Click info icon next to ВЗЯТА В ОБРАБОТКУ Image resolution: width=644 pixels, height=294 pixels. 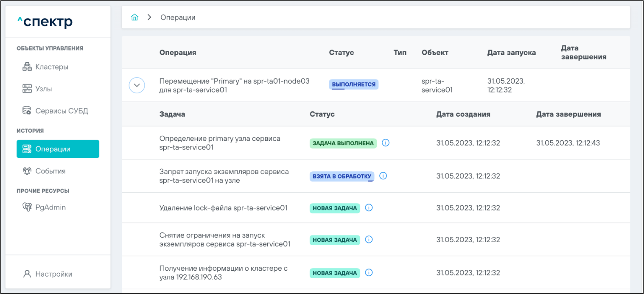[383, 176]
